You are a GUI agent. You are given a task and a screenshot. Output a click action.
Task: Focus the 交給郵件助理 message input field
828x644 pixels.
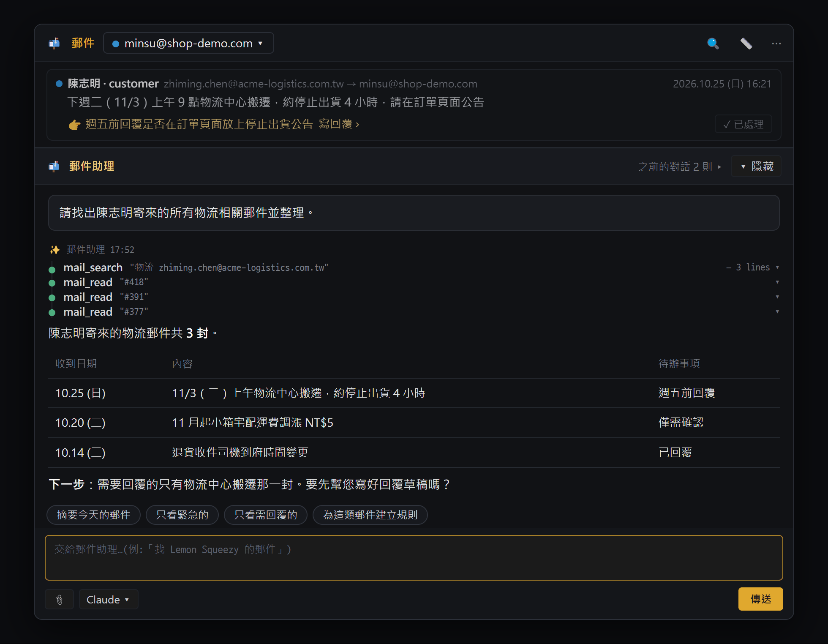click(414, 558)
